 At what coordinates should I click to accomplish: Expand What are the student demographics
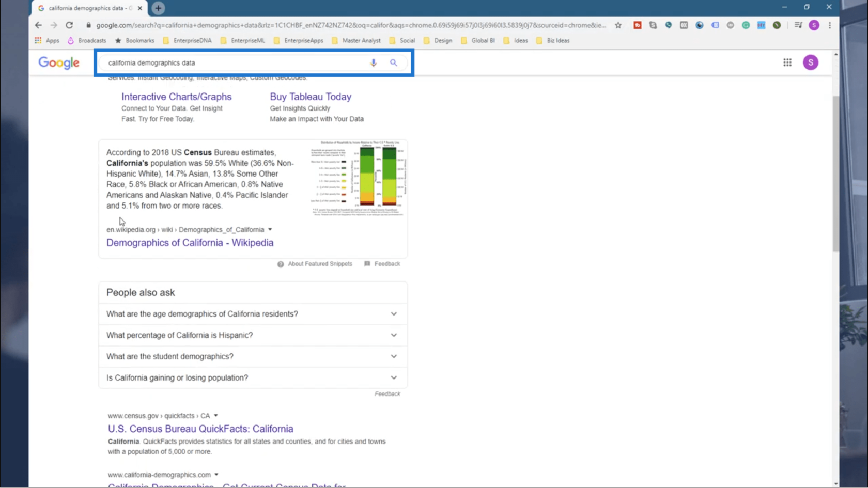[x=253, y=356]
